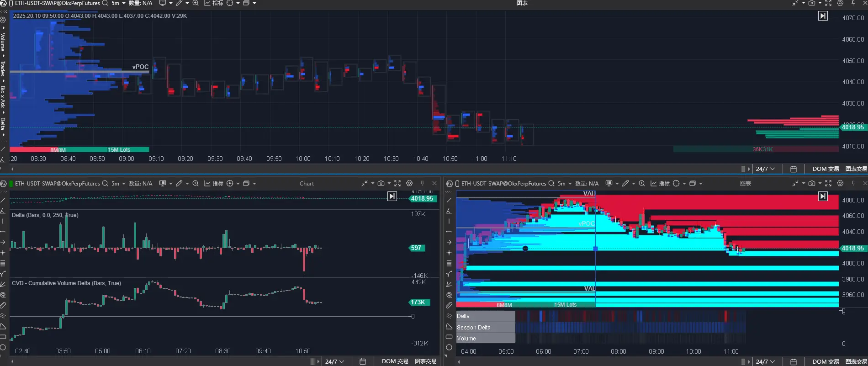The height and width of the screenshot is (366, 868).
Task: Open settings gear in the CVD panel header
Action: coord(409,183)
